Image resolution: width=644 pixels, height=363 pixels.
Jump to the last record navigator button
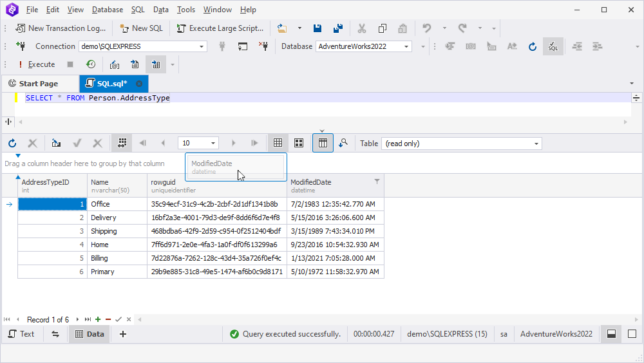pos(88,319)
